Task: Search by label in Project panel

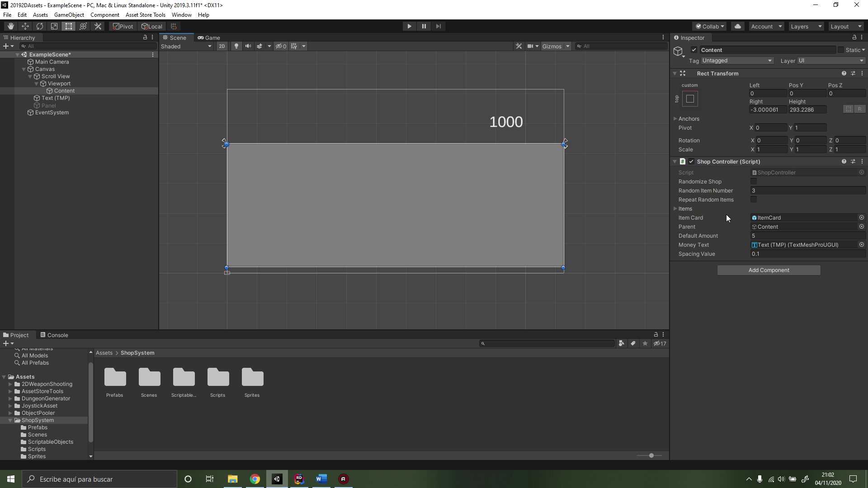Action: [633, 343]
